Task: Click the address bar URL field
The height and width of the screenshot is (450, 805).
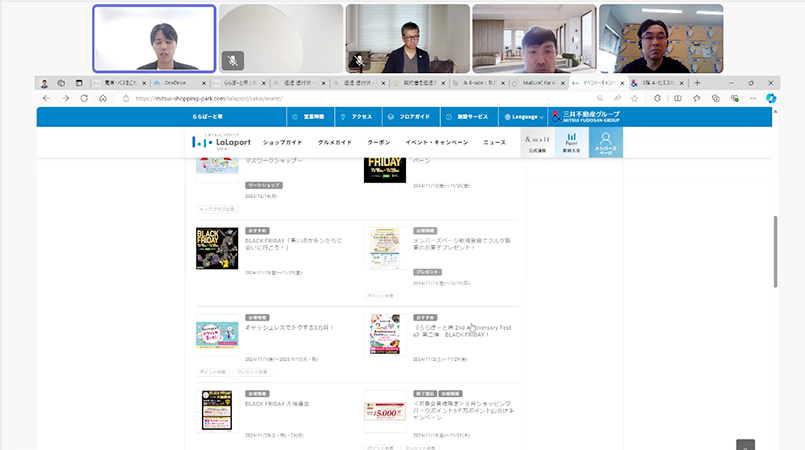Action: 359,99
